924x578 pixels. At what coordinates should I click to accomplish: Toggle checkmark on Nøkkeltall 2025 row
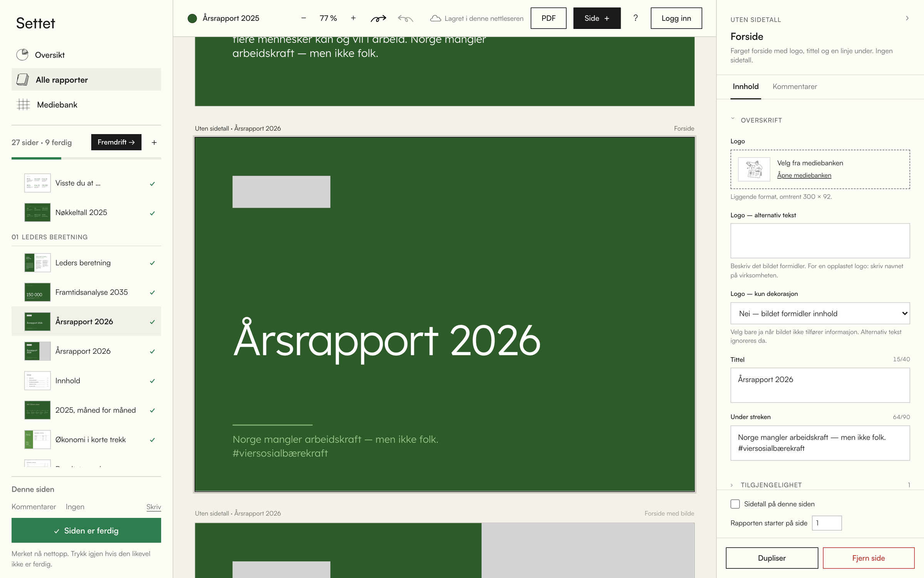[x=152, y=213]
